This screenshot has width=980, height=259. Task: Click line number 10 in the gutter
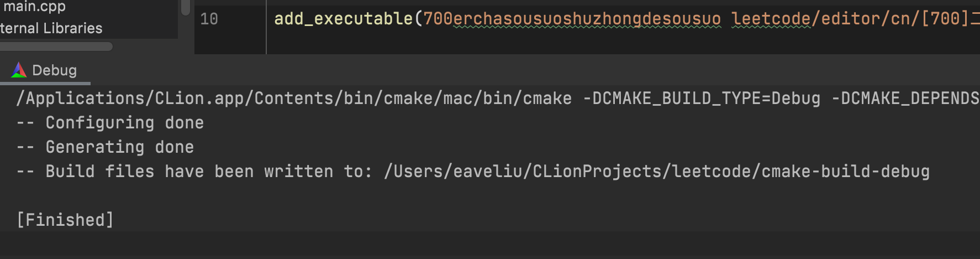coord(209,19)
